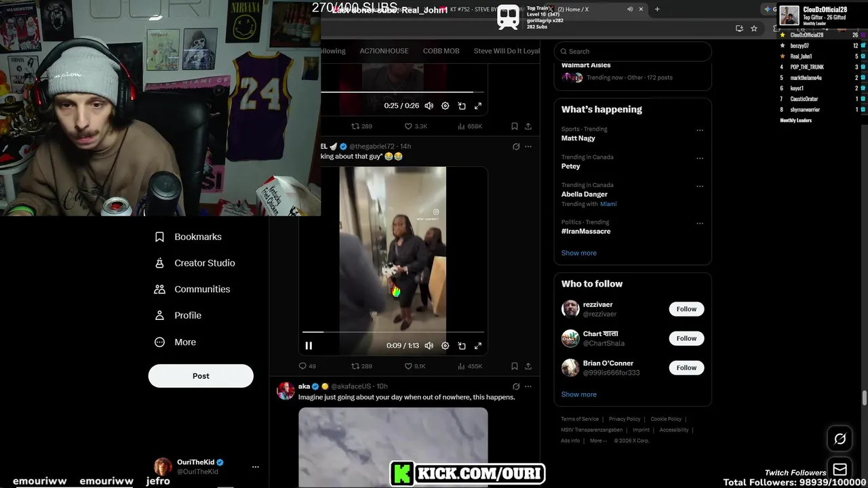
Task: Like the post with 9.1K likes
Action: (415, 366)
